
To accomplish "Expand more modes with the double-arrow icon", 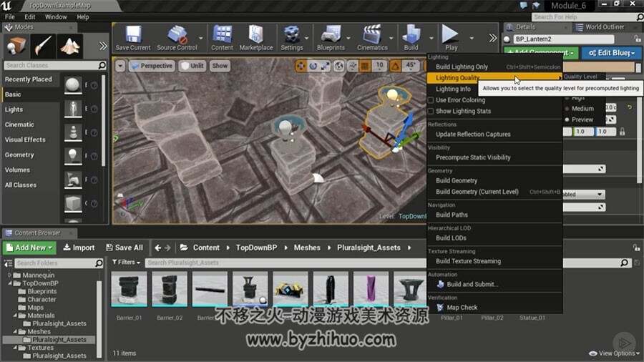I will [103, 46].
